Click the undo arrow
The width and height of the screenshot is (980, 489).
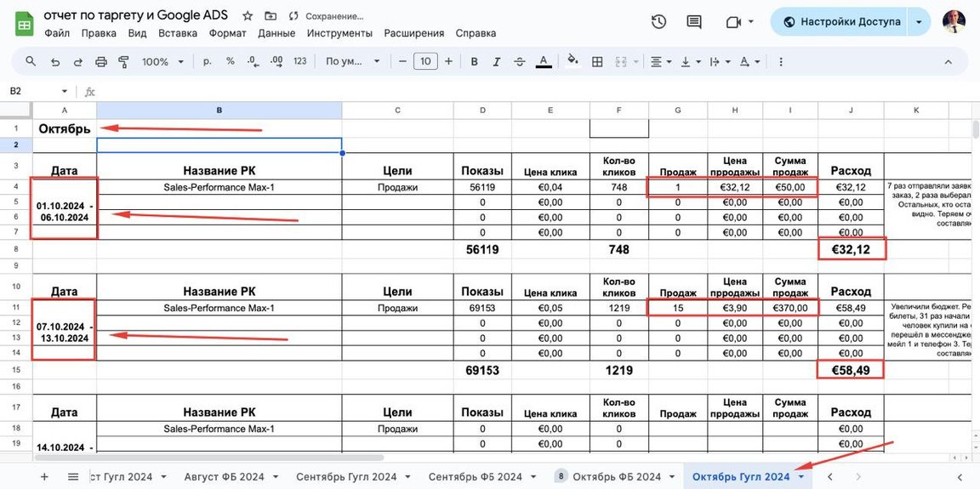click(55, 61)
